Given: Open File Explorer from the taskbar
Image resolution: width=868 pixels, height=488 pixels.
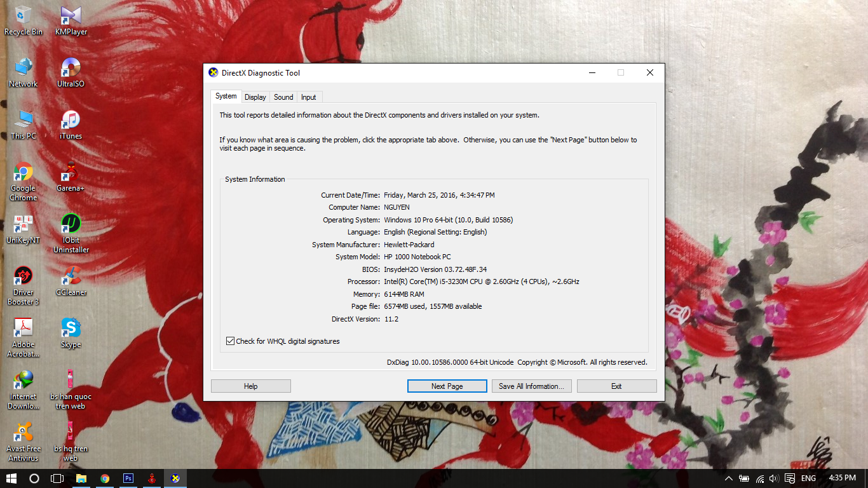Looking at the screenshot, I should (81, 478).
